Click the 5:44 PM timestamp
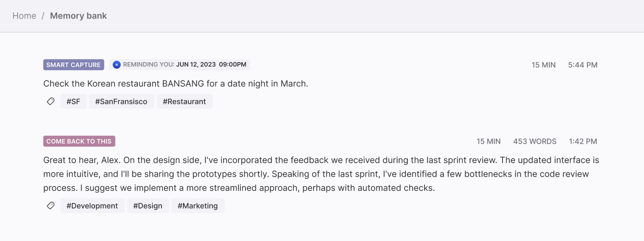This screenshot has height=241, width=644. 583,65
